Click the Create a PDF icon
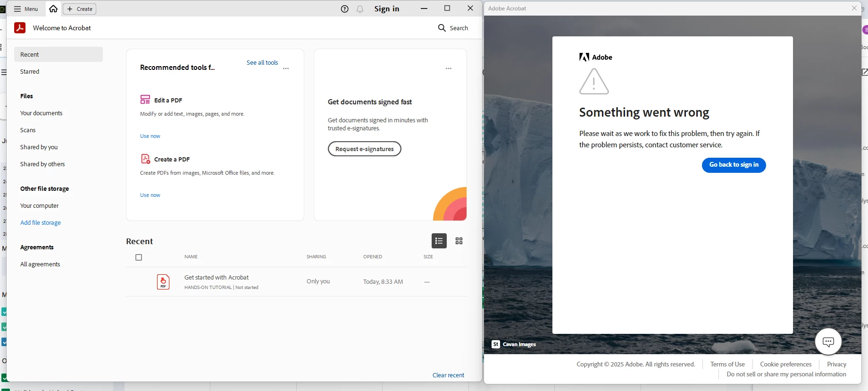 point(145,159)
